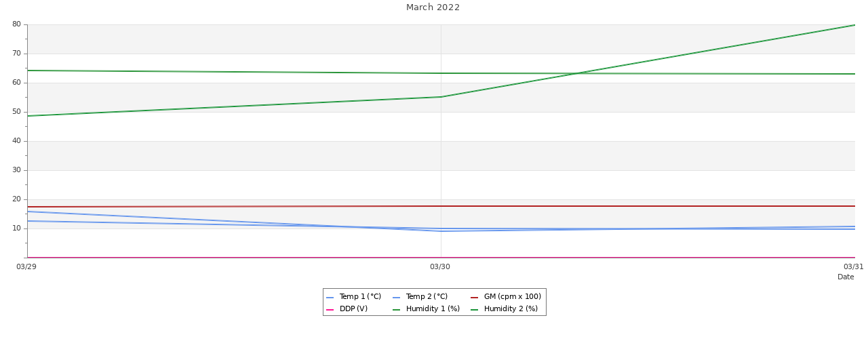Image resolution: width=868 pixels, height=339 pixels.
Task: Toggle the Temp 1 (°C) legend label
Action: click(x=360, y=297)
